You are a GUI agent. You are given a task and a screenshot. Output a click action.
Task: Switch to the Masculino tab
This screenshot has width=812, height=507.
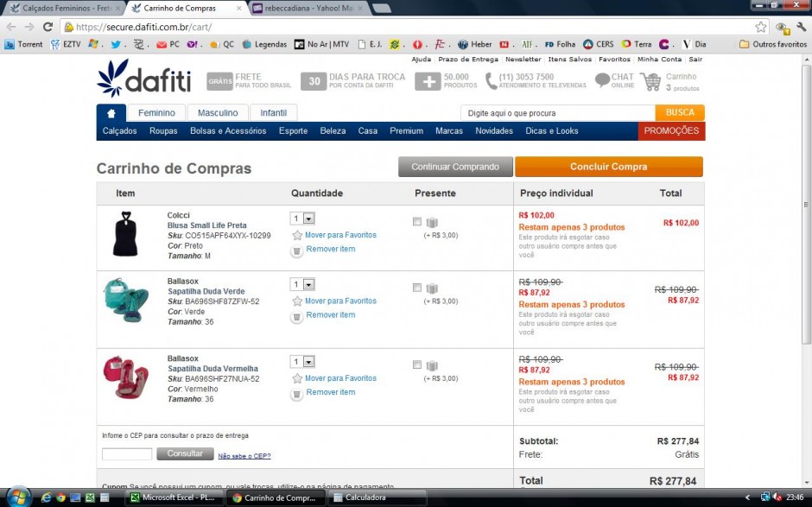(218, 113)
